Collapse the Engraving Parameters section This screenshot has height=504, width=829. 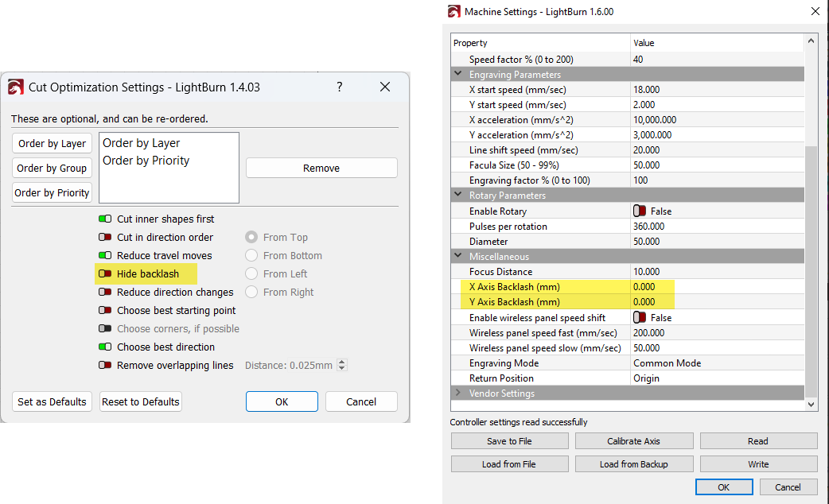coord(458,75)
